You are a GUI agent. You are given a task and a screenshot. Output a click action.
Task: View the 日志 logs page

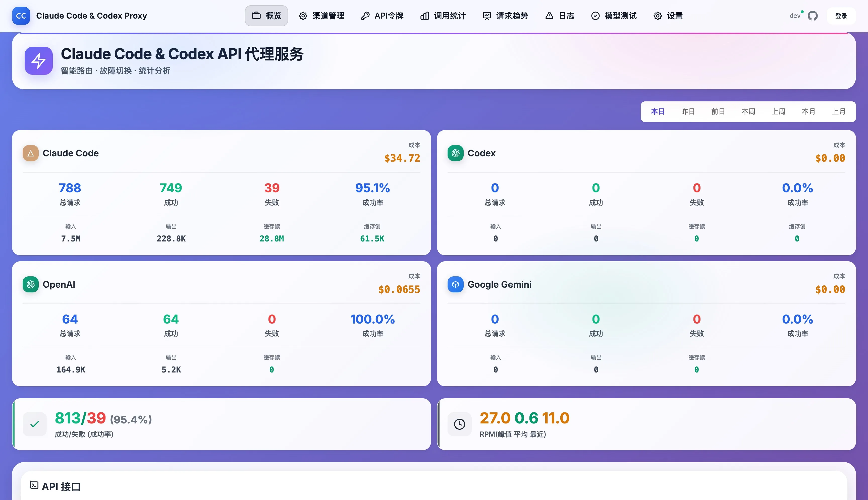point(560,16)
